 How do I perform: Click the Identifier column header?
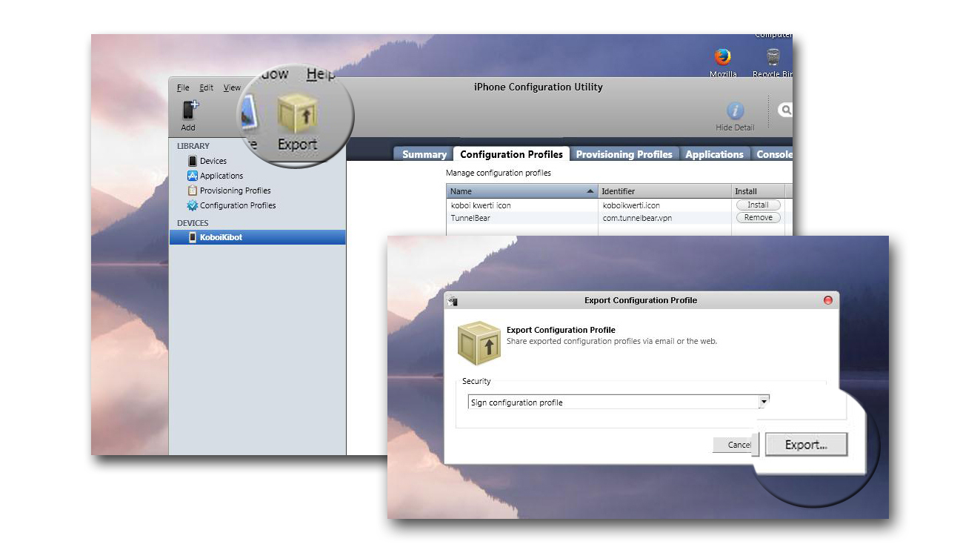[664, 191]
